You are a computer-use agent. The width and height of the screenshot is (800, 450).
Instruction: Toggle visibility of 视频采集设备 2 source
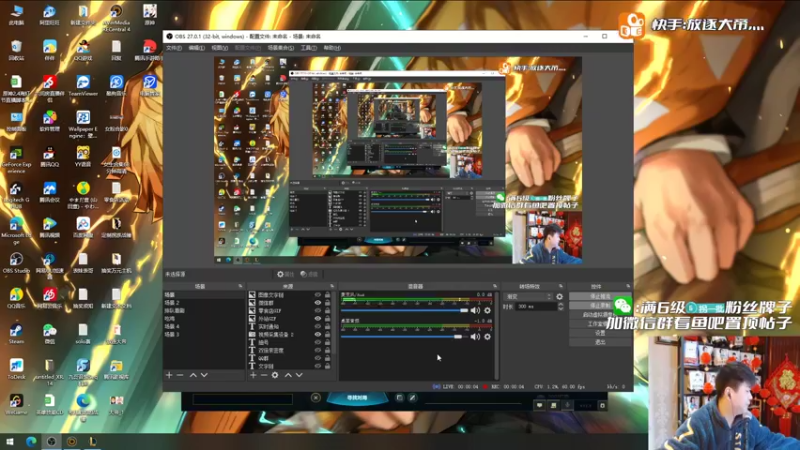[x=318, y=334]
